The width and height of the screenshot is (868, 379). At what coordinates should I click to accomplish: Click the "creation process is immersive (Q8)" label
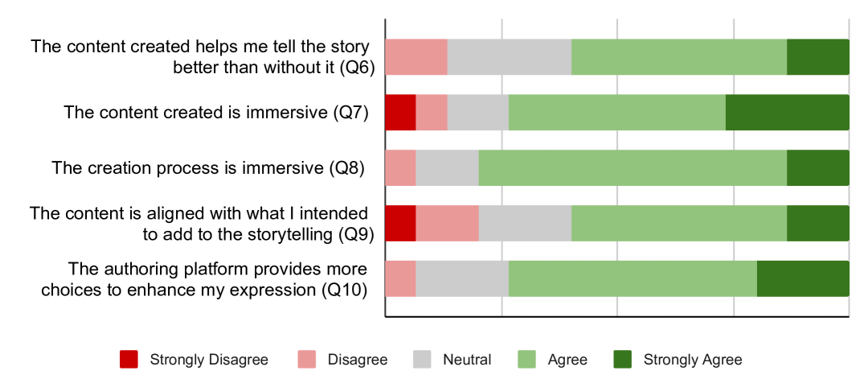[x=208, y=168]
